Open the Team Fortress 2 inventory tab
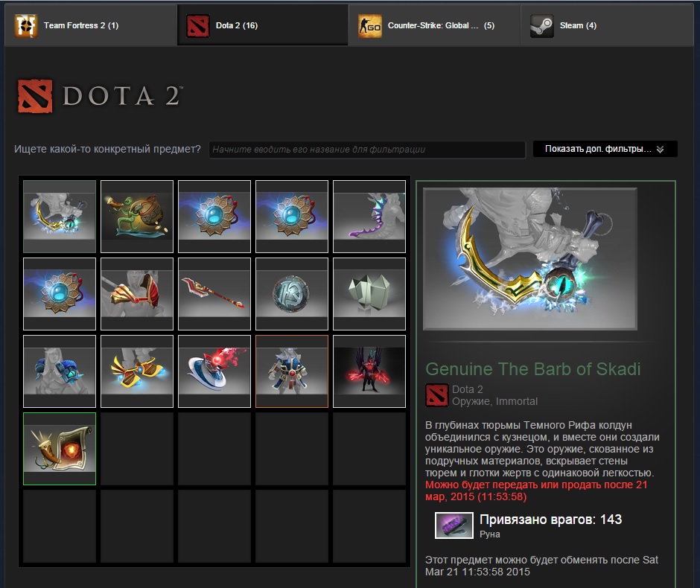This screenshot has width=700, height=588. [x=91, y=25]
